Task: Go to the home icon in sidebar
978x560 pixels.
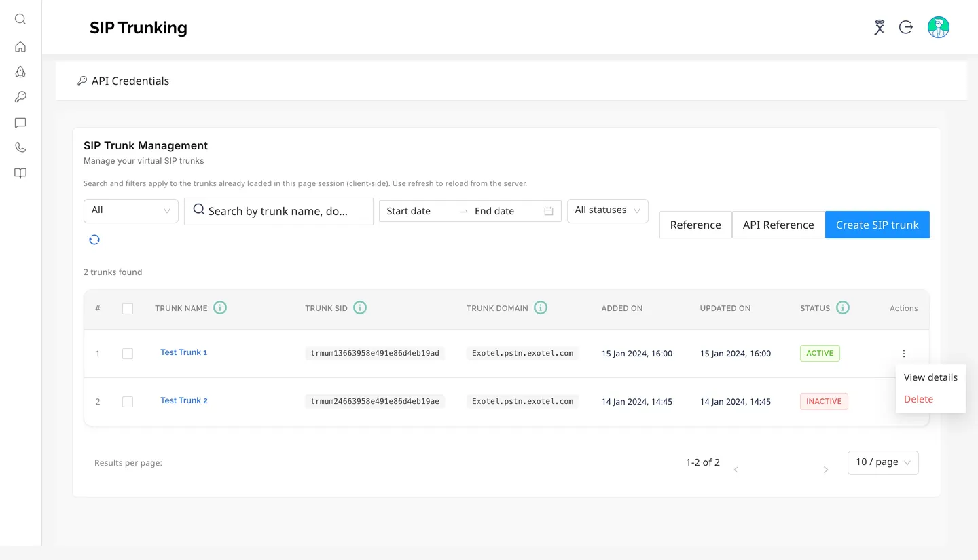Action: (x=20, y=47)
